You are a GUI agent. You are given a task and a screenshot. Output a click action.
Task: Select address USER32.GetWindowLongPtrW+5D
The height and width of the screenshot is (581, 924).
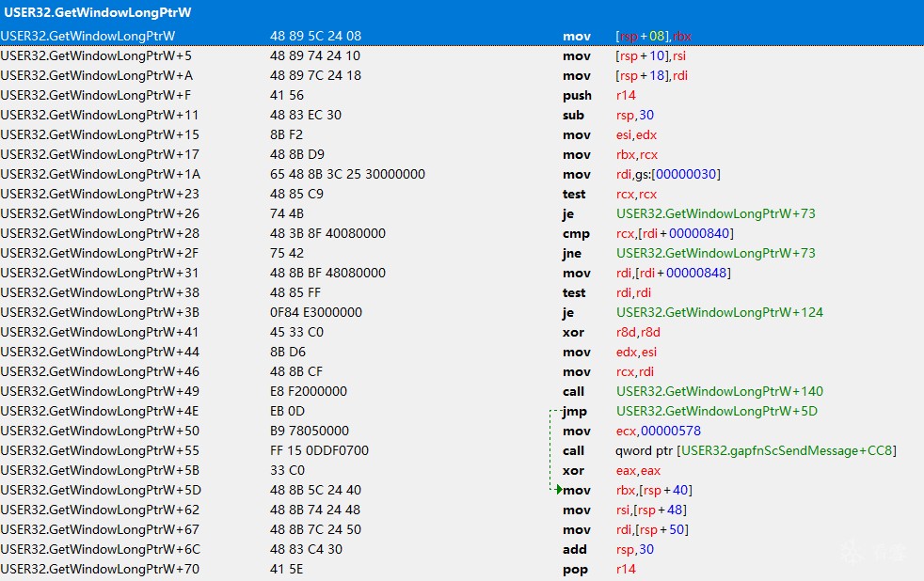(101, 490)
